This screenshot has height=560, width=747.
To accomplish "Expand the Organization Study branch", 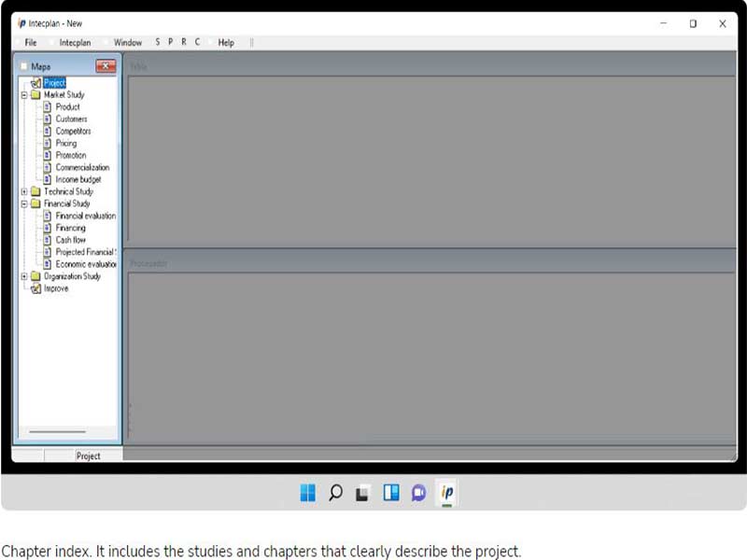I will coord(24,276).
